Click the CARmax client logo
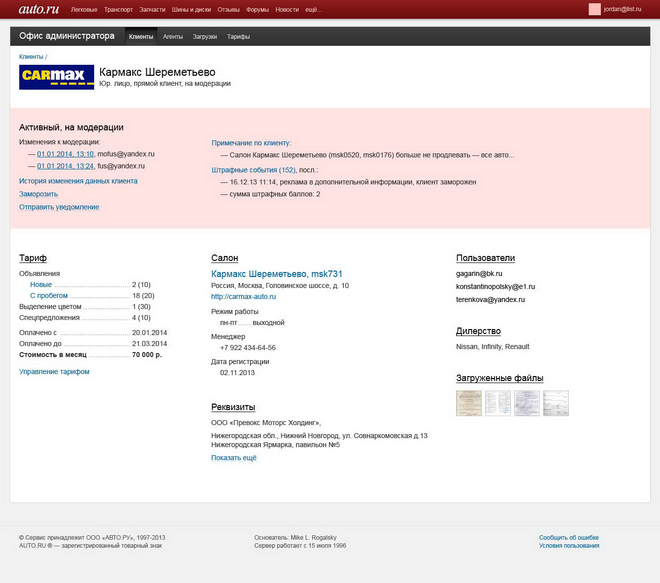This screenshot has width=660, height=583. click(x=56, y=77)
